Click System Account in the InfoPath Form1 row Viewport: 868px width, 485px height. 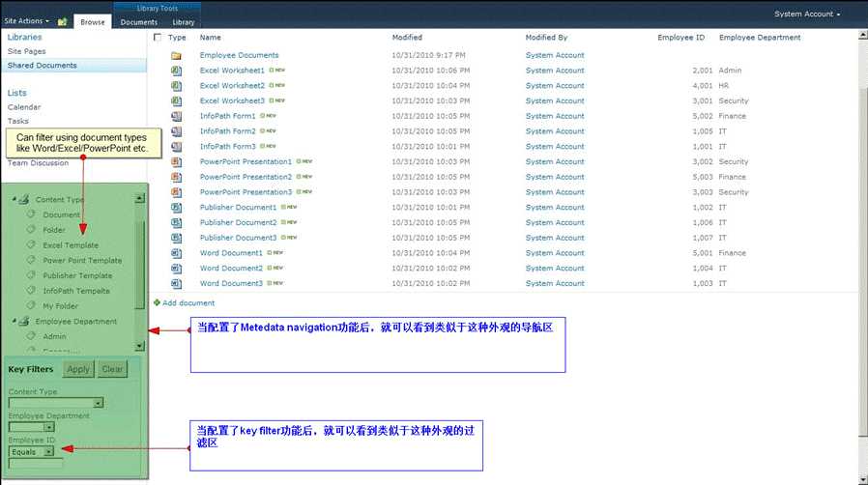(x=555, y=116)
